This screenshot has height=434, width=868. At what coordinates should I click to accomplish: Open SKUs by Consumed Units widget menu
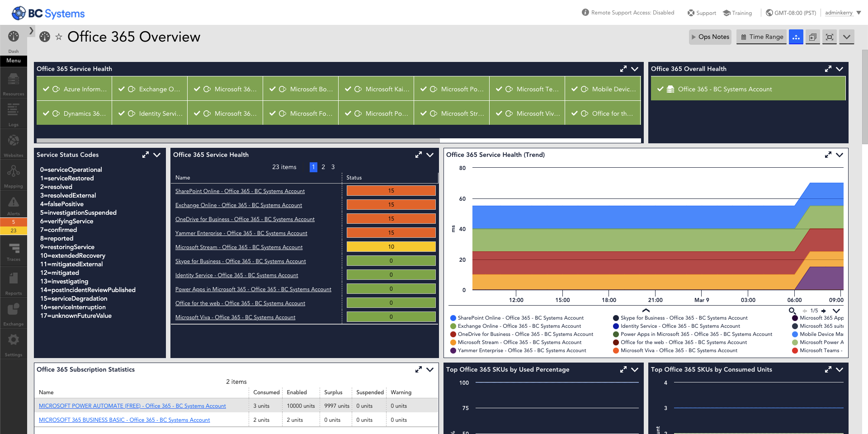(840, 369)
